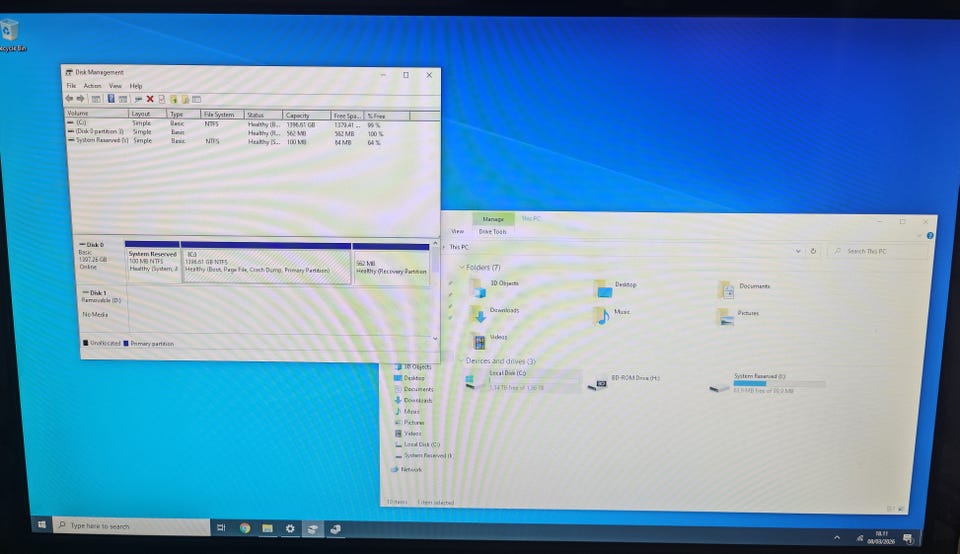960x554 pixels.
Task: Collapse the Devices and drives (3) group
Action: pyautogui.click(x=462, y=361)
